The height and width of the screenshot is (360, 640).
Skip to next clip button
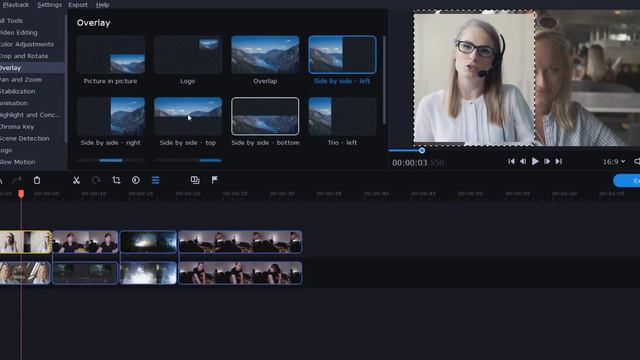point(559,162)
